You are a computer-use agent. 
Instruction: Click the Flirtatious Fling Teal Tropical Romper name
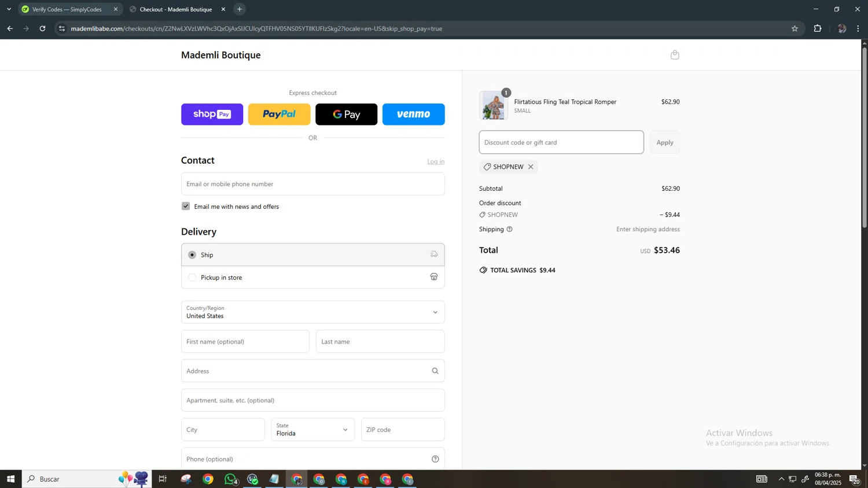(565, 102)
